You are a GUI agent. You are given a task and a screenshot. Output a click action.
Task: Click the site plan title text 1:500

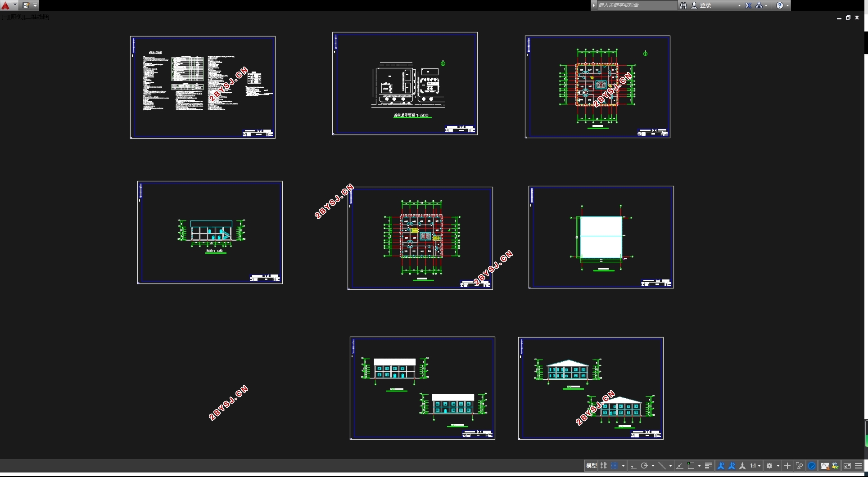411,116
